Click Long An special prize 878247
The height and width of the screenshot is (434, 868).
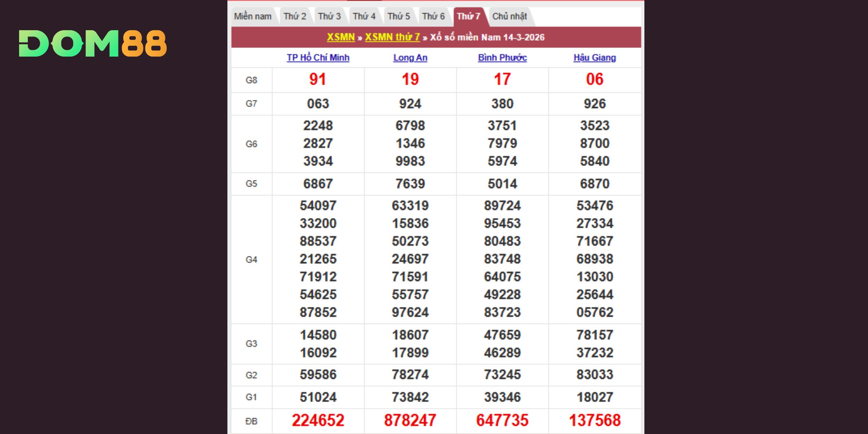coord(410,420)
